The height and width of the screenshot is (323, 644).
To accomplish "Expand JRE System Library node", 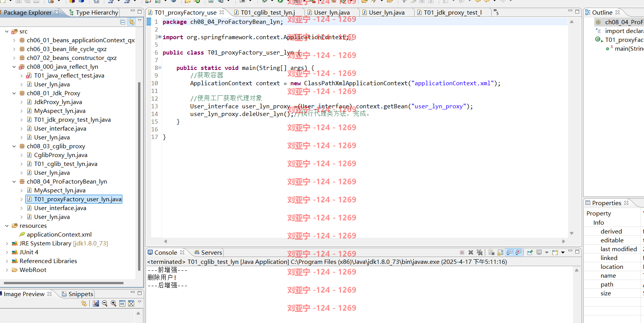I will click(x=7, y=243).
